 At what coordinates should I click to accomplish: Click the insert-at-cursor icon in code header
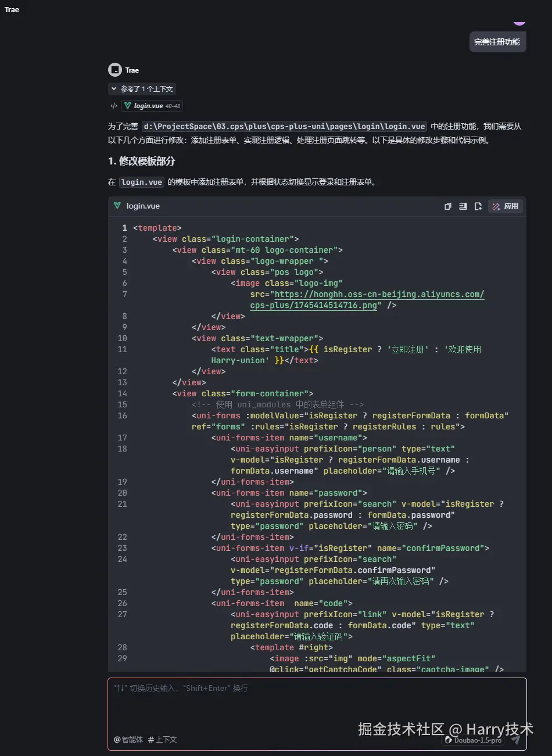tap(463, 206)
